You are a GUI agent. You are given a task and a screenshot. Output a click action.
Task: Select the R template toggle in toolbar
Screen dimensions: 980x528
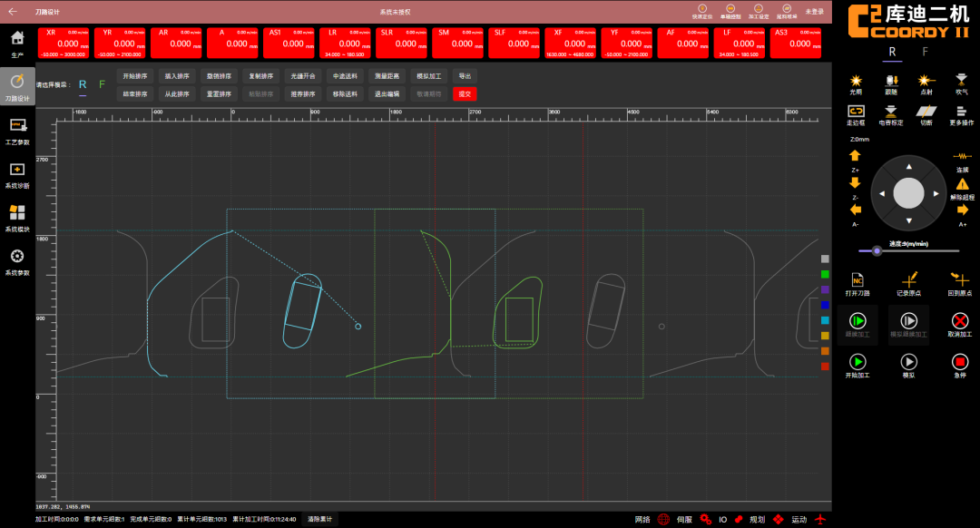[x=83, y=84]
